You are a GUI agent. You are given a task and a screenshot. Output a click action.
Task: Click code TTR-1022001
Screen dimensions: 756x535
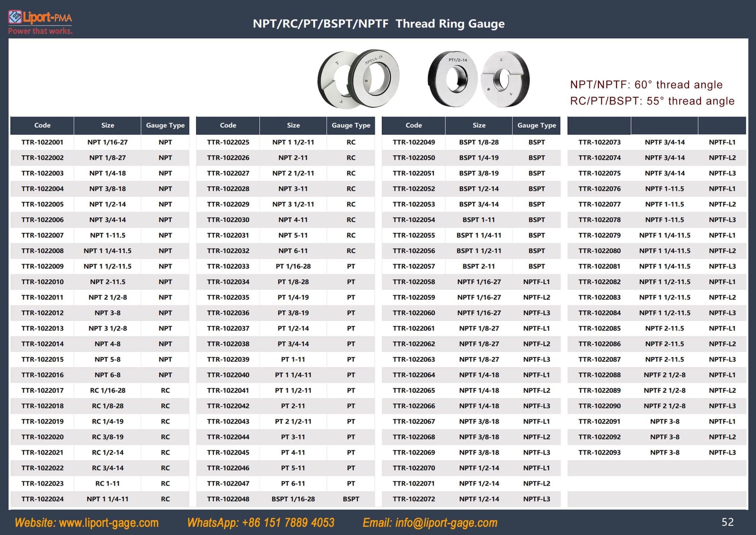point(43,142)
